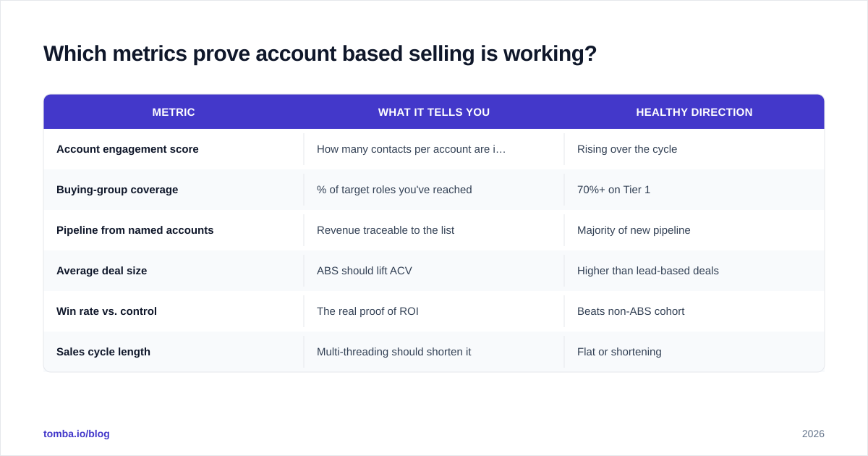Click the 2026 footer year
Viewport: 868px width, 456px height.
813,434
